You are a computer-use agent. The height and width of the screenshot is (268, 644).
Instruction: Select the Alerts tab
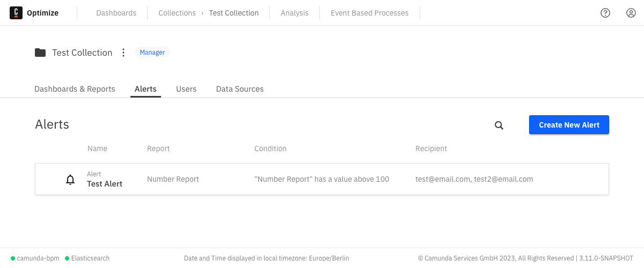(x=145, y=89)
